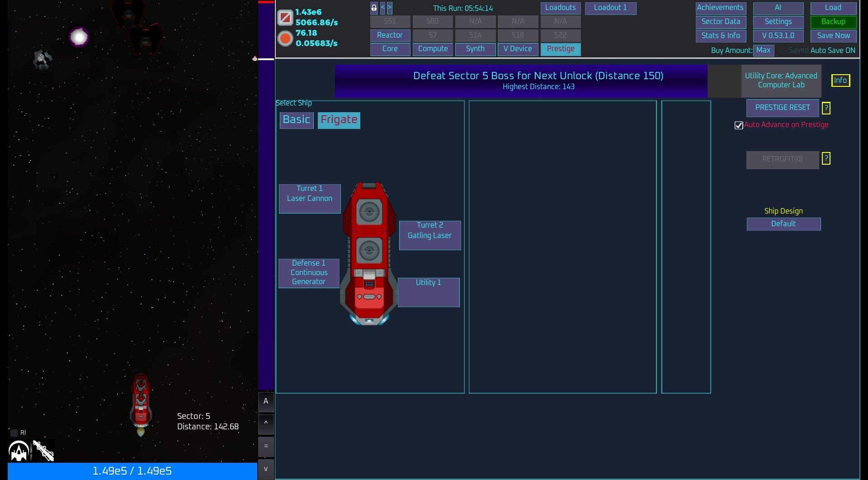Click the laser weapon ability icon
This screenshot has width=868, height=480.
pyautogui.click(x=43, y=451)
